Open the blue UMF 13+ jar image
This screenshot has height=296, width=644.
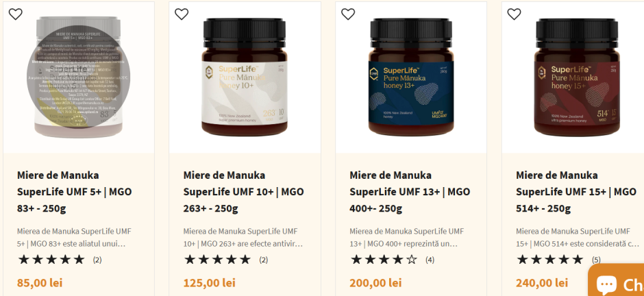click(411, 77)
